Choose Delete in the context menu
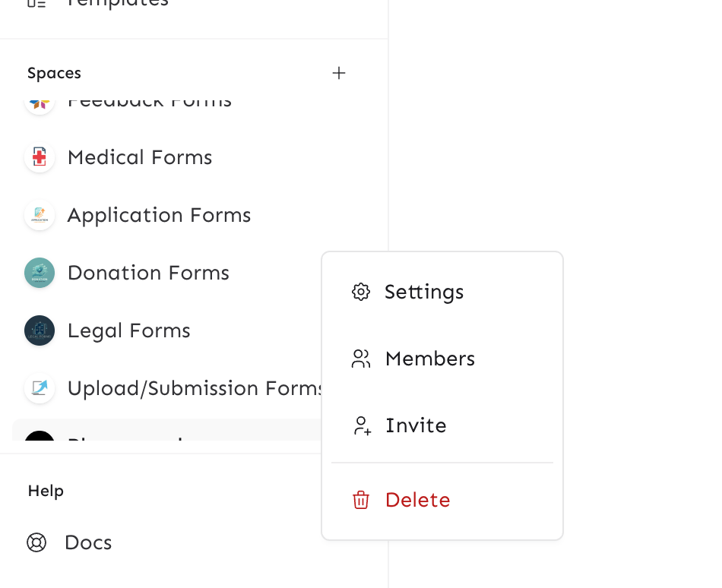 point(418,500)
